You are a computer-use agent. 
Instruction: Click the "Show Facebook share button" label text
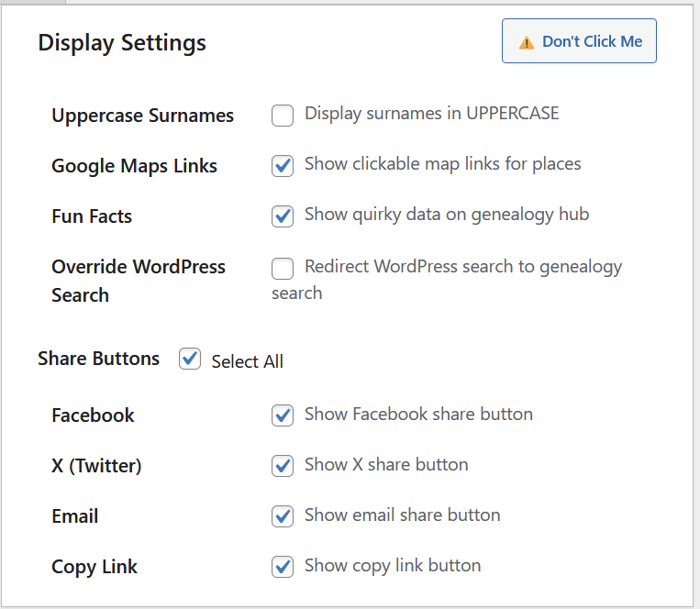[418, 414]
